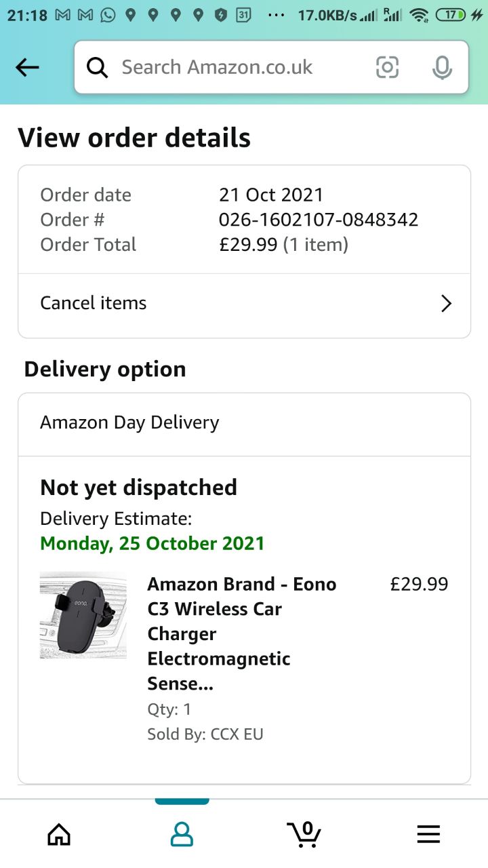The width and height of the screenshot is (488, 868).
Task: Tap the microphone voice search icon
Action: click(x=442, y=67)
